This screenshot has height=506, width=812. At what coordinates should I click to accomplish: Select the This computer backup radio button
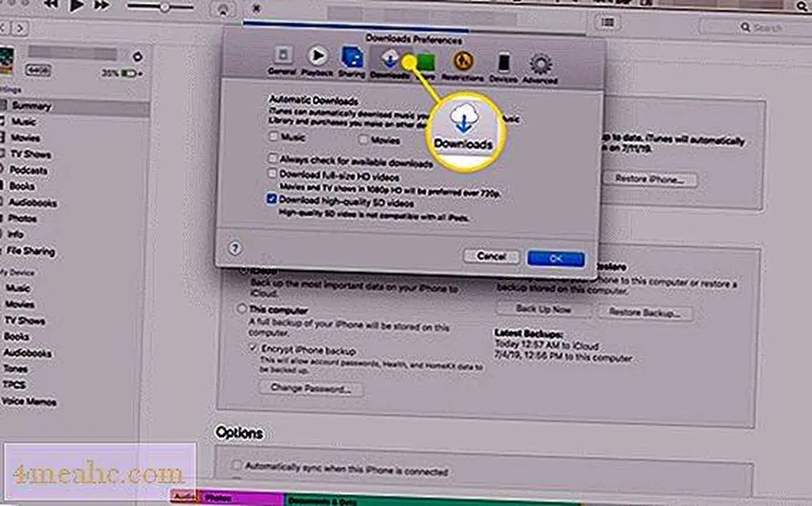242,309
